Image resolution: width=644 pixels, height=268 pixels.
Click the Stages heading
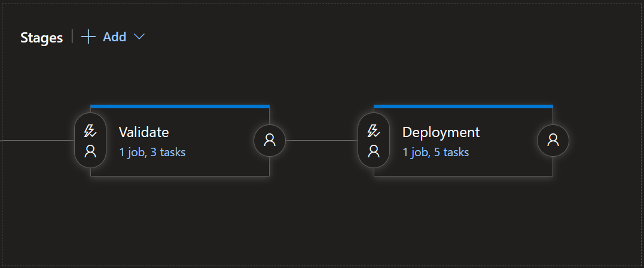point(41,38)
